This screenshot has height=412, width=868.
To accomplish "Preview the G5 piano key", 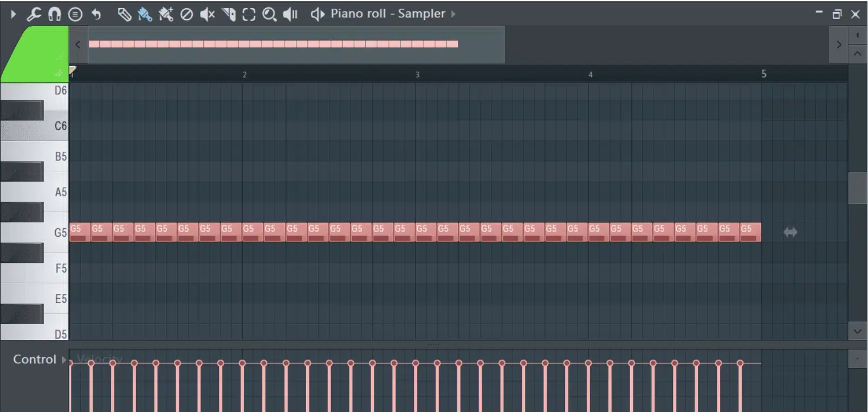I will [56, 233].
